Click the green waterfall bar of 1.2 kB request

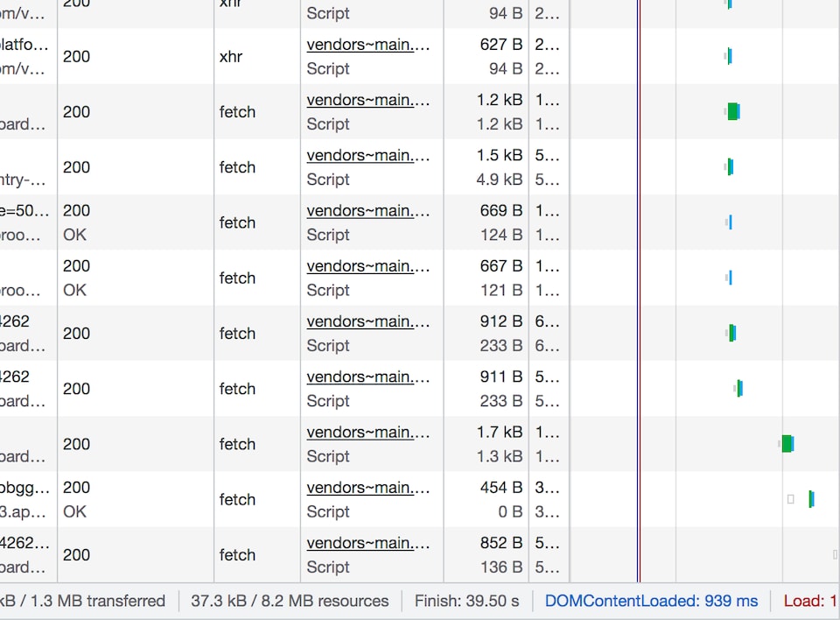tap(732, 111)
